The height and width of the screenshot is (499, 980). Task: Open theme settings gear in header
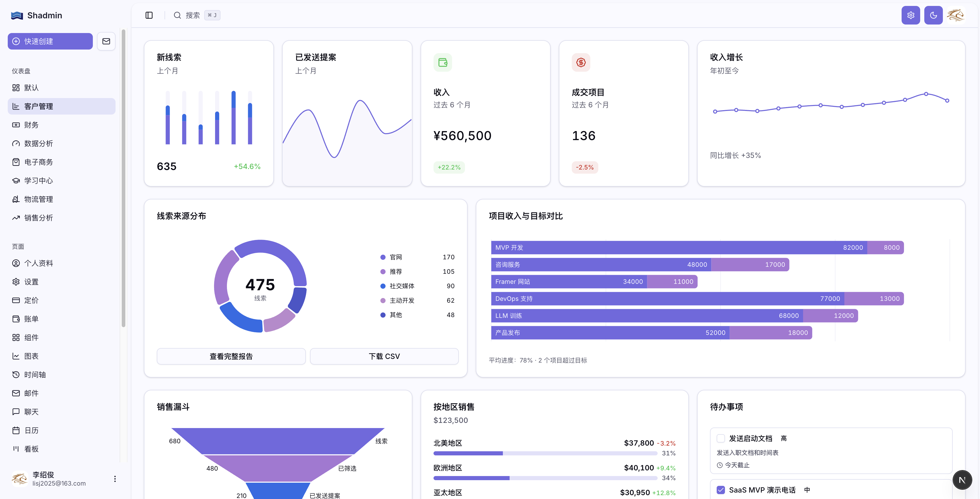(x=910, y=15)
